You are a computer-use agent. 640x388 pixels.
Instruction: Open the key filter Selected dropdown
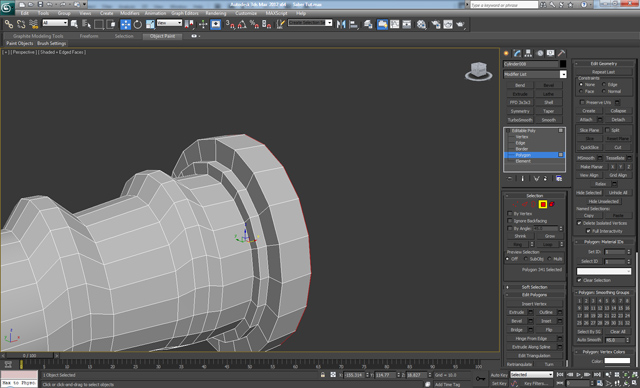point(531,375)
